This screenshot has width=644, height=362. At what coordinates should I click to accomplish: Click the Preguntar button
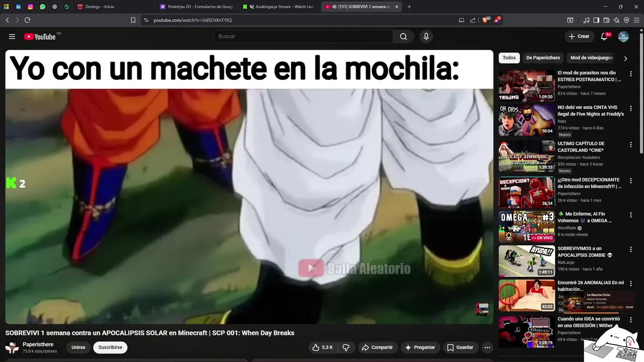[x=420, y=347]
